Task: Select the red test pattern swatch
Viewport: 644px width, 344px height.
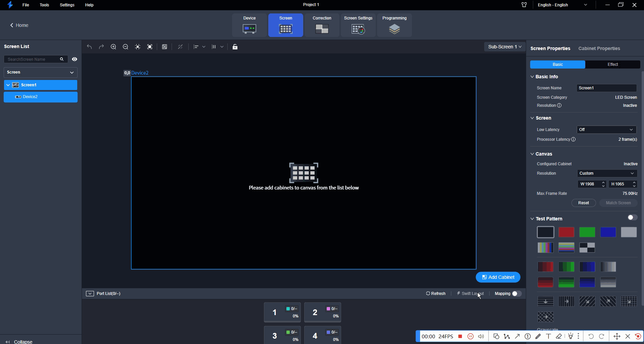Action: [566, 232]
